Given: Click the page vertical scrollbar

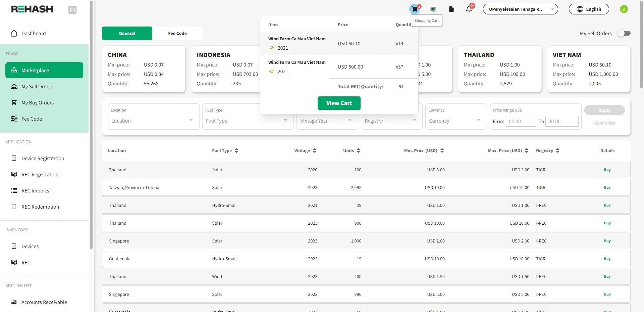Looking at the screenshot, I should point(642,45).
